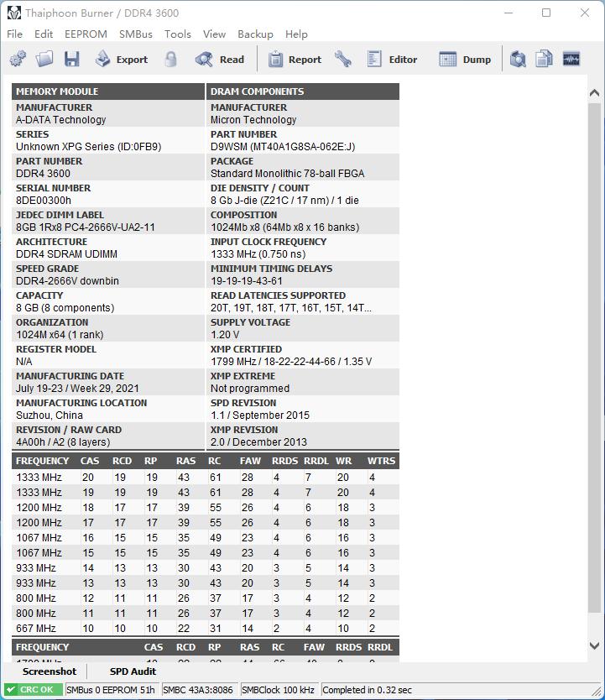Click the Micron Technology manufacturer value
The width and height of the screenshot is (605, 700).
click(253, 120)
